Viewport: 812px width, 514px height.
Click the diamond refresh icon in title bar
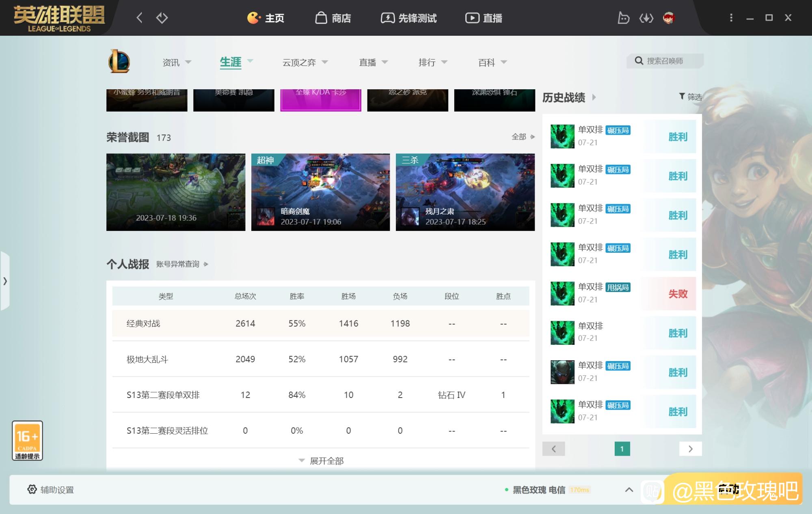pos(162,18)
